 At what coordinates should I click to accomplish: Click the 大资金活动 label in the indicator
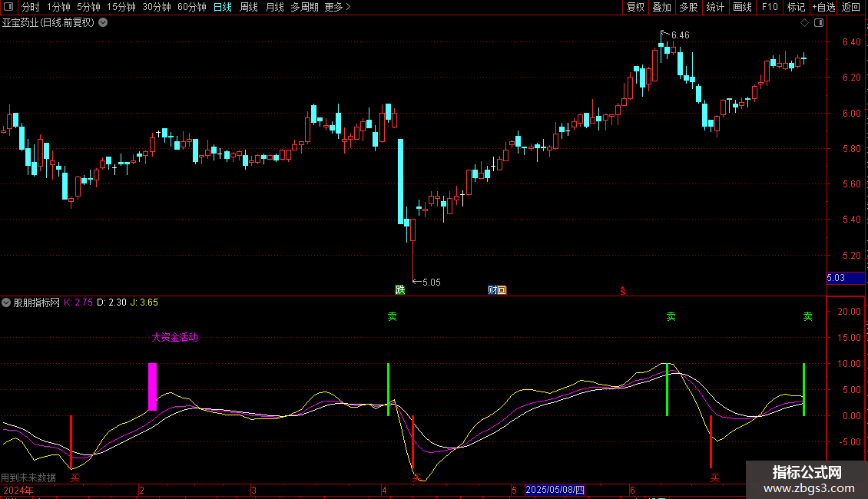175,338
